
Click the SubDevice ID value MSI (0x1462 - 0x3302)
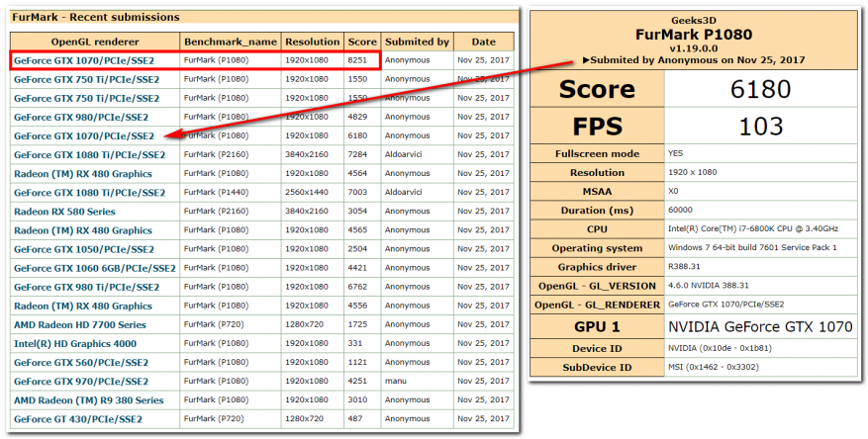click(714, 367)
